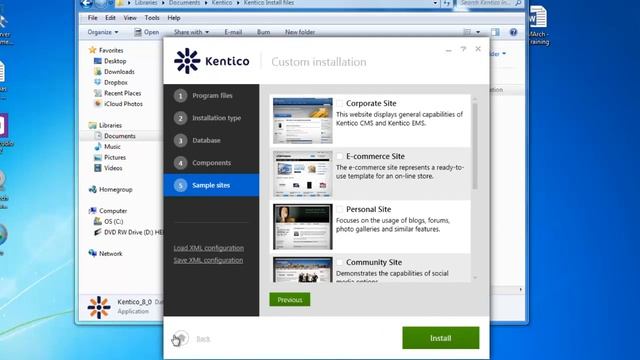Viewport: 640px width, 360px height.
Task: Tick the Personal Site checkbox
Action: coord(340,209)
